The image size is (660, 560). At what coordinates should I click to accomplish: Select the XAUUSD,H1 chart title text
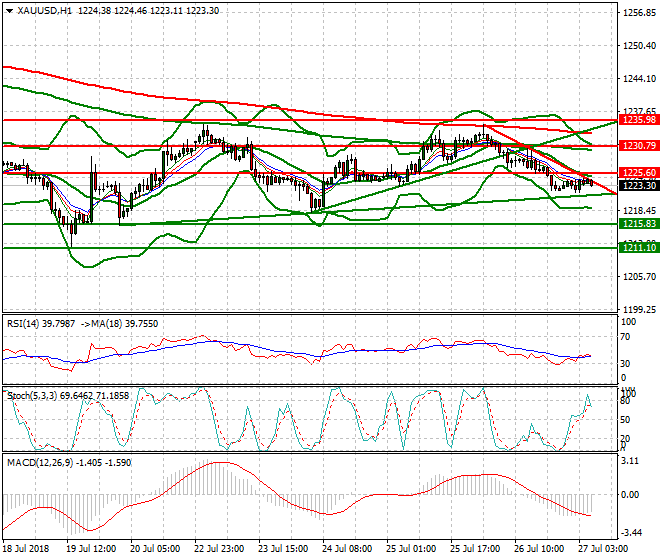click(x=45, y=11)
